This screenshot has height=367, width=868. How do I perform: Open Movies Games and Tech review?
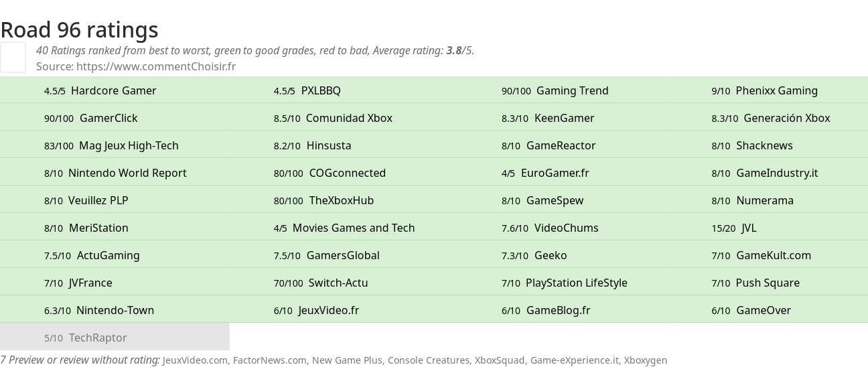(344, 228)
